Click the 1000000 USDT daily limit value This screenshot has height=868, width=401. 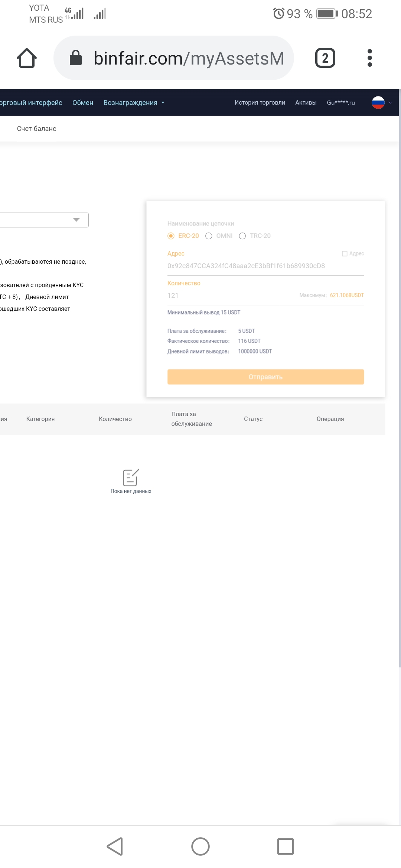[255, 351]
